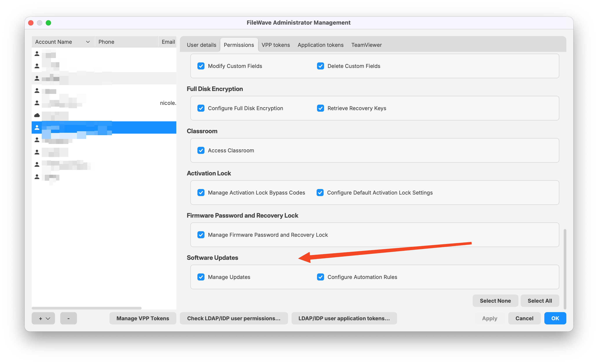Viewport: 598px width, 364px height.
Task: Open the TeamViewer tab
Action: [366, 45]
